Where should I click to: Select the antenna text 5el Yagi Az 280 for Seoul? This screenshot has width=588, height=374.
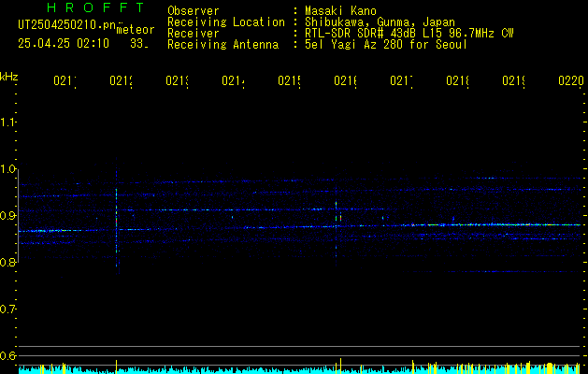point(386,45)
